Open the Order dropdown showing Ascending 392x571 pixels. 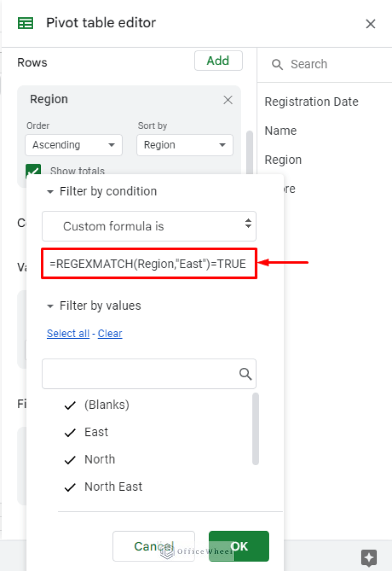[x=74, y=145]
